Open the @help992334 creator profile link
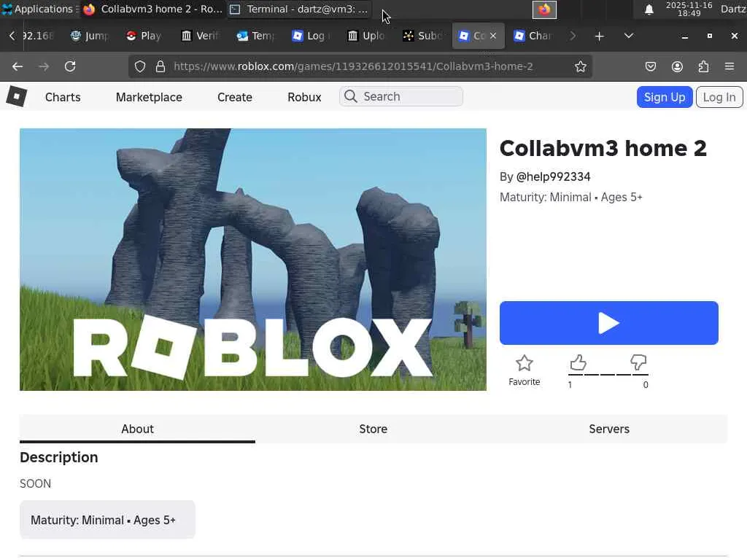 coord(553,176)
